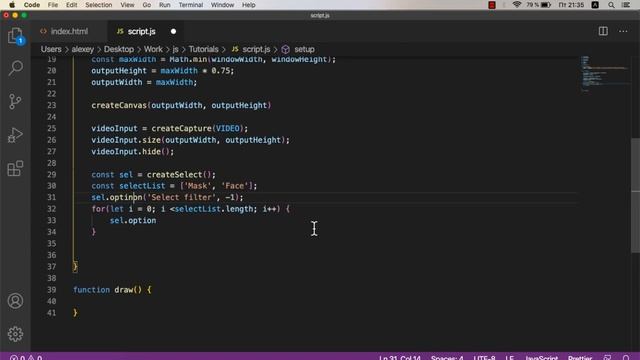Click line number 39 in gutter
Screen dimensions: 640x360
coord(51,290)
